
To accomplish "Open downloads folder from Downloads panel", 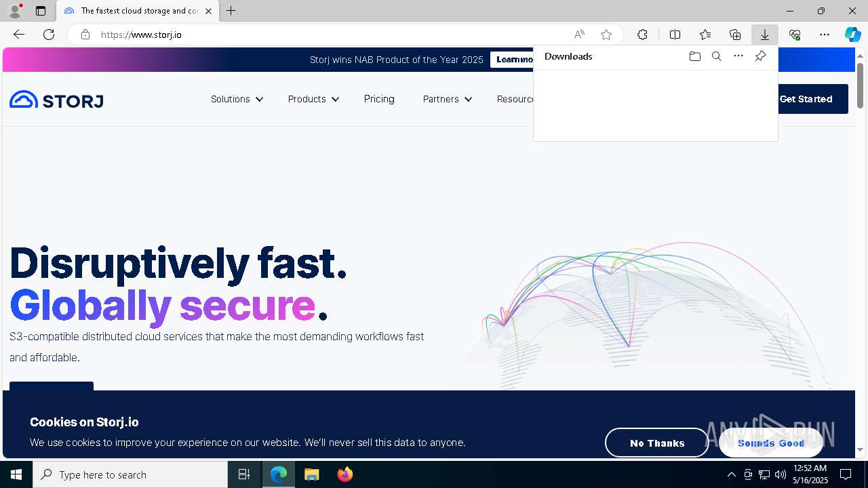I will (x=695, y=56).
